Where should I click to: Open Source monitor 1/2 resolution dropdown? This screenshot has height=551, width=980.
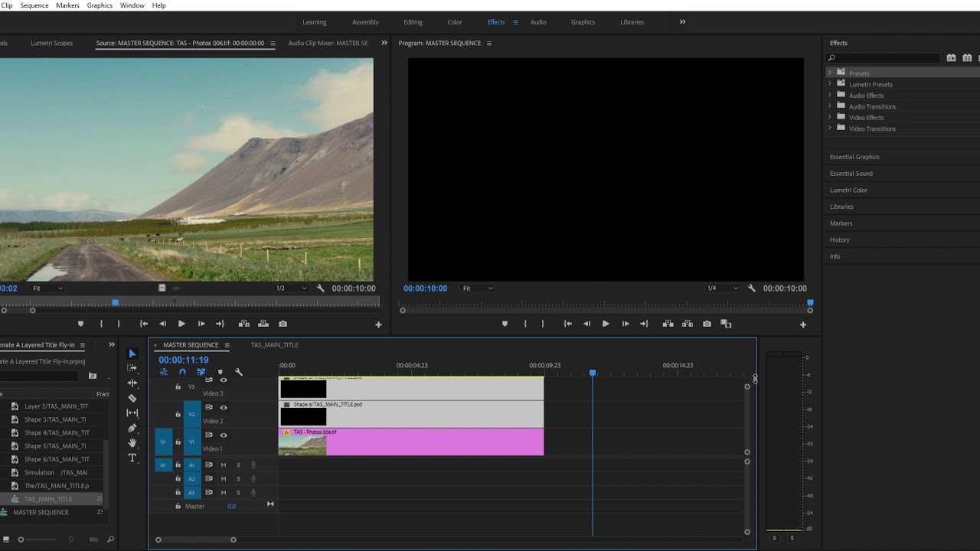pos(291,289)
